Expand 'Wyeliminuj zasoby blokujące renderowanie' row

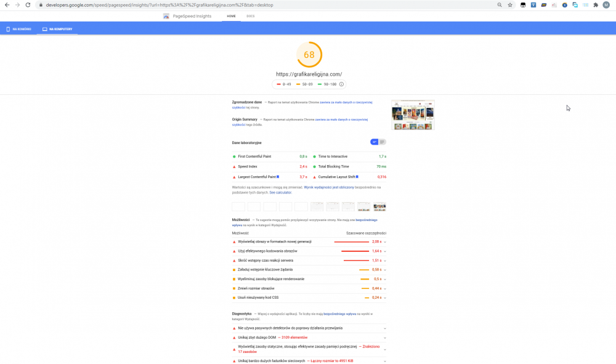click(x=309, y=279)
